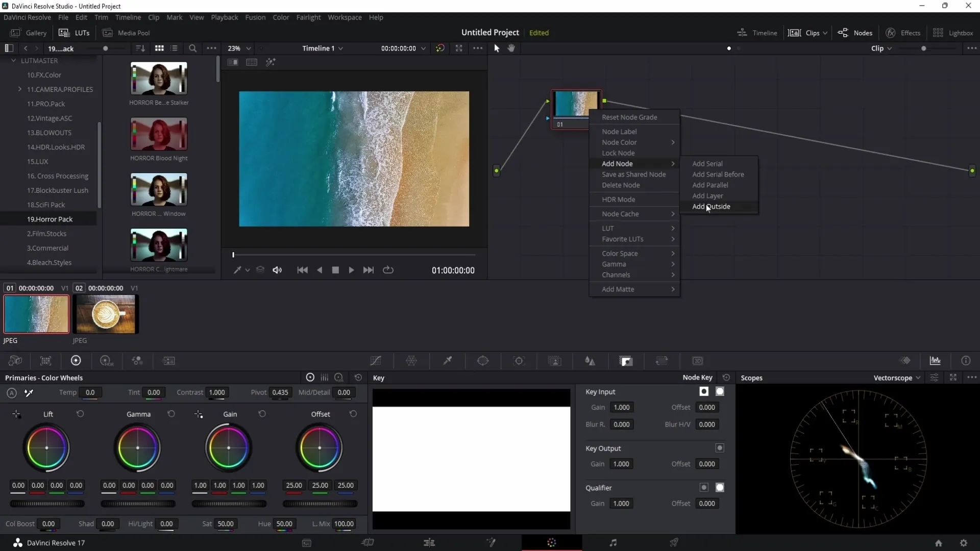
Task: Pick white point with Gain picker icon
Action: (x=199, y=414)
